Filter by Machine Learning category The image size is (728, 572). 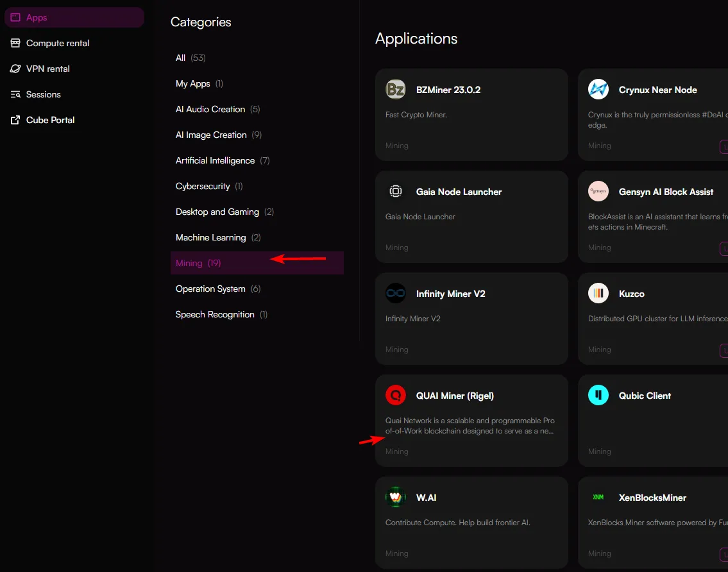[x=218, y=237]
